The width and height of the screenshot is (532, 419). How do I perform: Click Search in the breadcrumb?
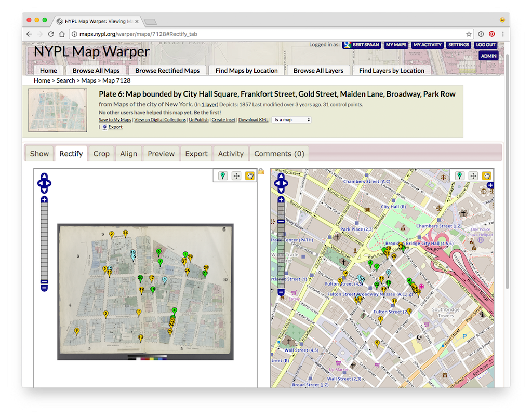click(x=65, y=80)
